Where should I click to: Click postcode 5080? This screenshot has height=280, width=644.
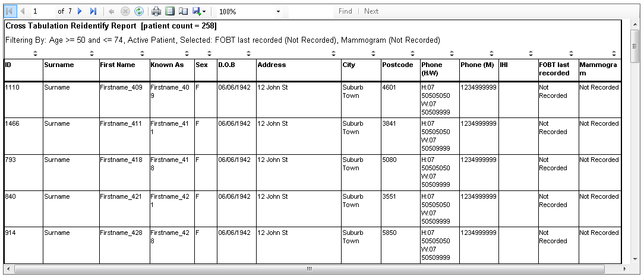[389, 160]
